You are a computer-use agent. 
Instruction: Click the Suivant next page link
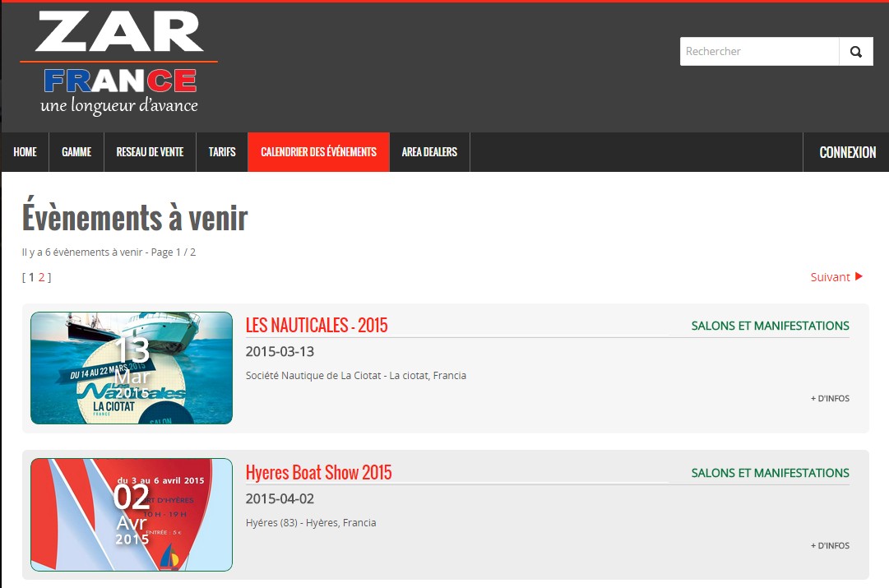(x=836, y=276)
